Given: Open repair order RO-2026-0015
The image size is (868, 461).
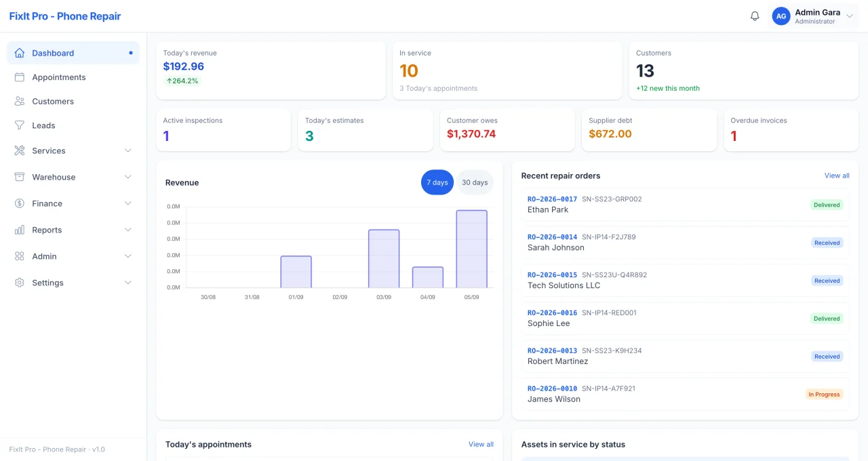Looking at the screenshot, I should 552,275.
